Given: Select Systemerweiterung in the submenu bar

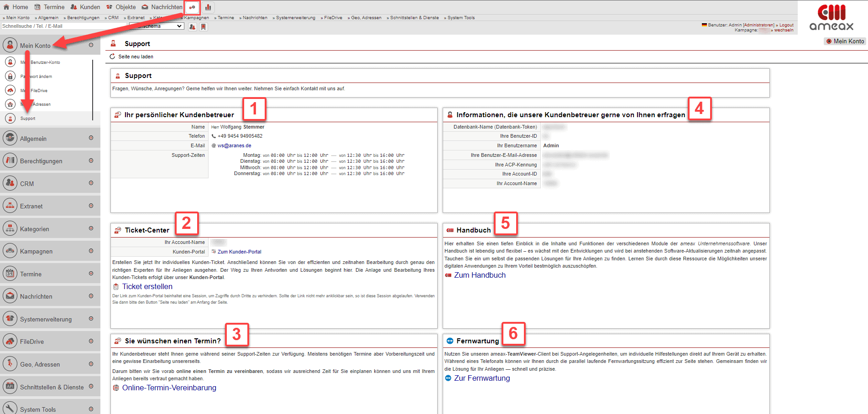Looking at the screenshot, I should [295, 18].
